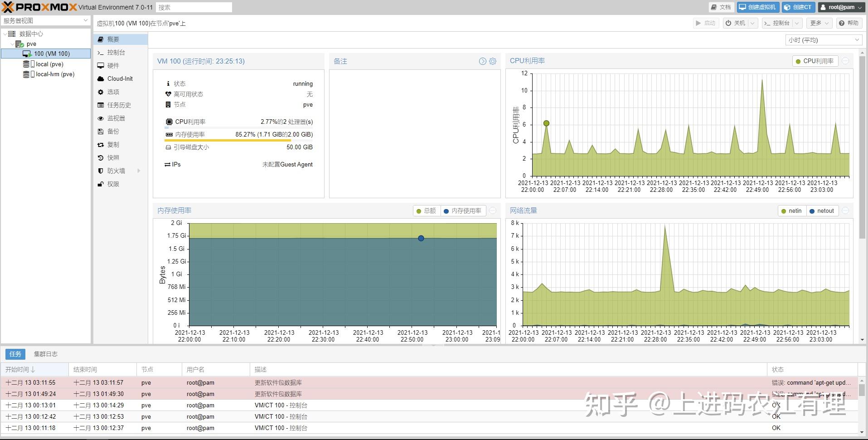The image size is (868, 440).
Task: Open the root@pam user menu
Action: coord(841,7)
